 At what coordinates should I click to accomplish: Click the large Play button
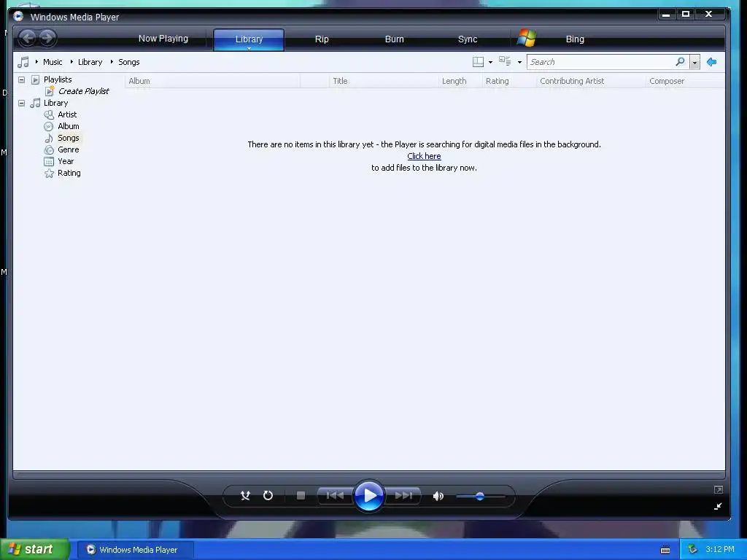[368, 496]
